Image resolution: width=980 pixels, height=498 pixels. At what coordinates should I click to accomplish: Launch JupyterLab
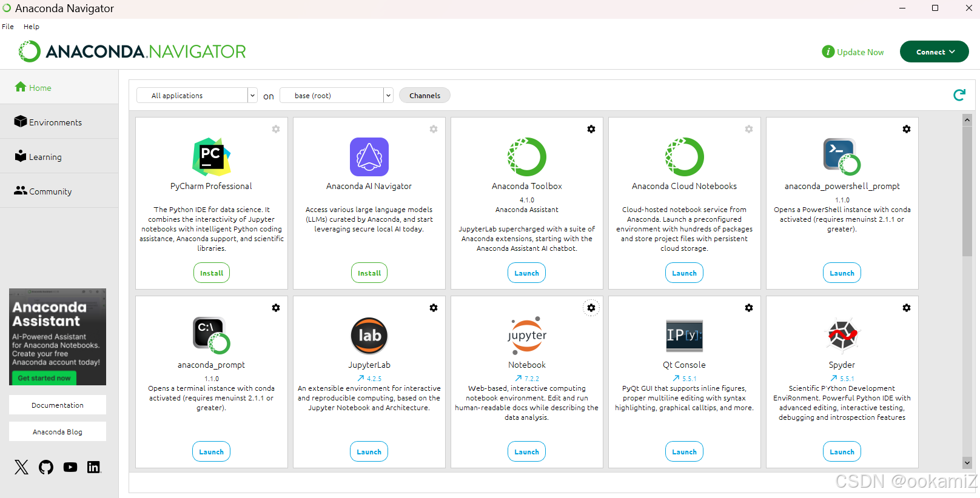pyautogui.click(x=369, y=452)
